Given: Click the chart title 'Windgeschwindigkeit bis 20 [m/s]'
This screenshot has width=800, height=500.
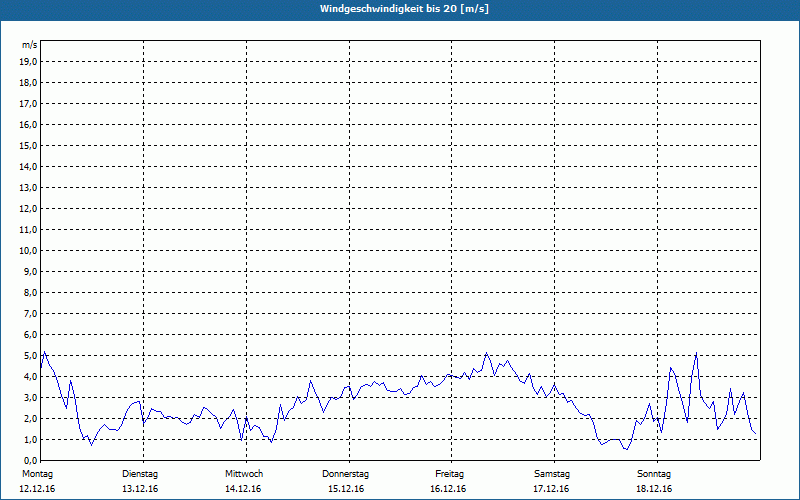Looking at the screenshot, I should click(x=404, y=9).
